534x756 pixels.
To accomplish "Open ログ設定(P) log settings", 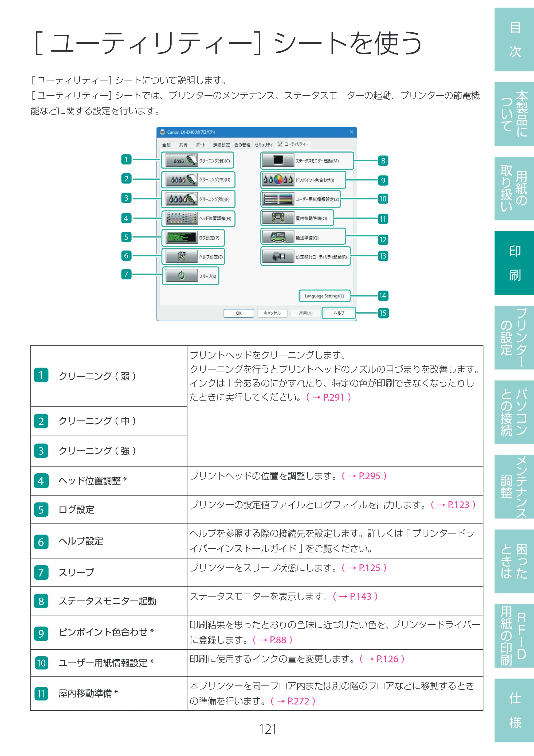I will click(181, 238).
